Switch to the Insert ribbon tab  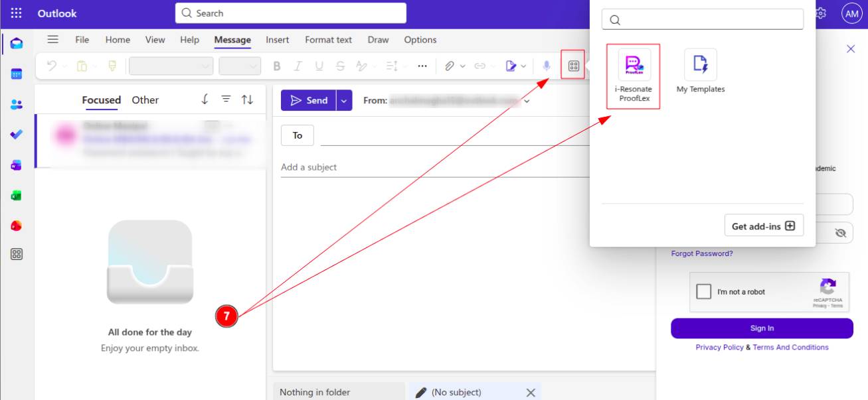pos(277,40)
